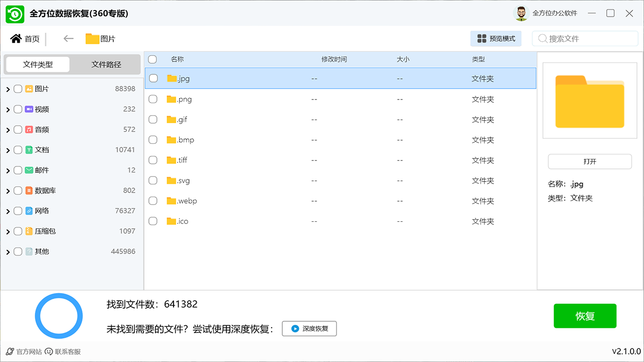
Task: Click the 搜索文件 search field
Action: pyautogui.click(x=585, y=38)
